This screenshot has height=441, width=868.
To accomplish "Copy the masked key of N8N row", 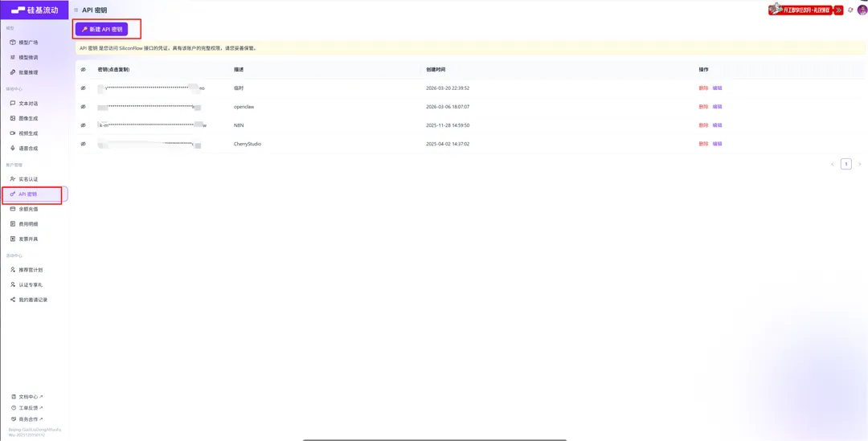I will [x=152, y=125].
